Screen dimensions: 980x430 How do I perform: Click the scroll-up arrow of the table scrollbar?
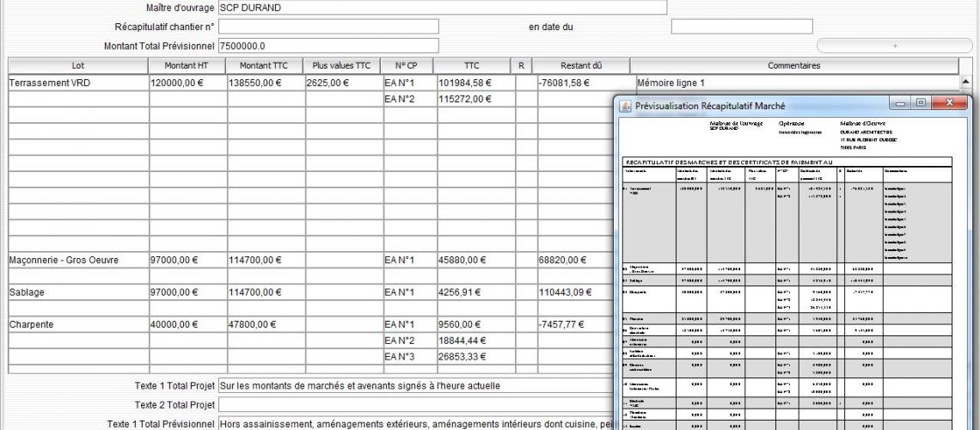coord(965,81)
